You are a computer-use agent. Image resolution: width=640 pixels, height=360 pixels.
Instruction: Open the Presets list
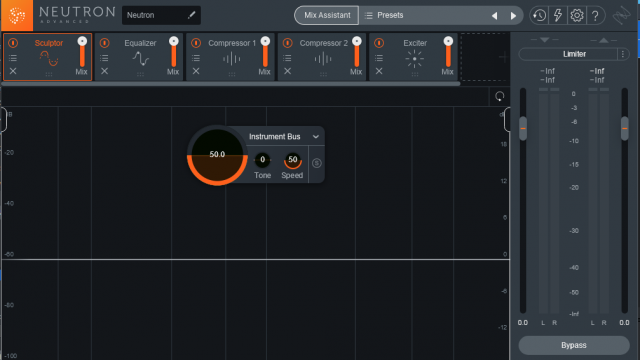pos(384,15)
